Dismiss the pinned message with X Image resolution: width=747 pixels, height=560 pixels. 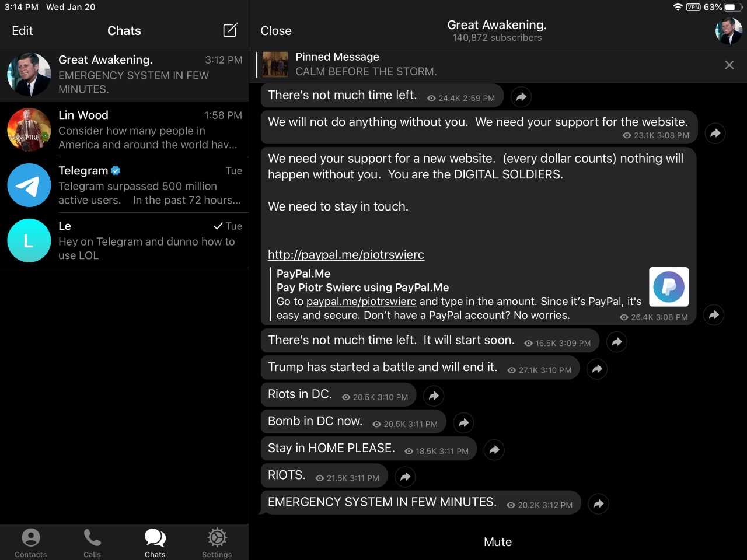[x=729, y=65]
